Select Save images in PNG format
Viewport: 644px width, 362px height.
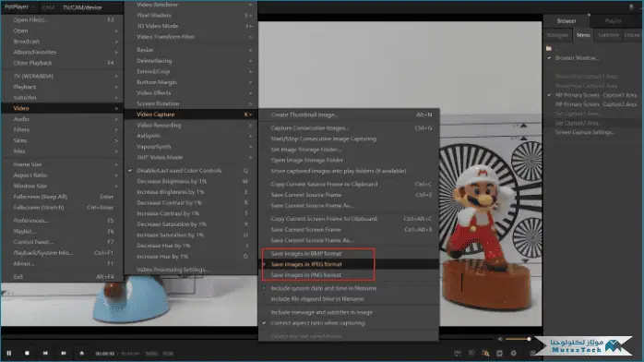point(349,275)
